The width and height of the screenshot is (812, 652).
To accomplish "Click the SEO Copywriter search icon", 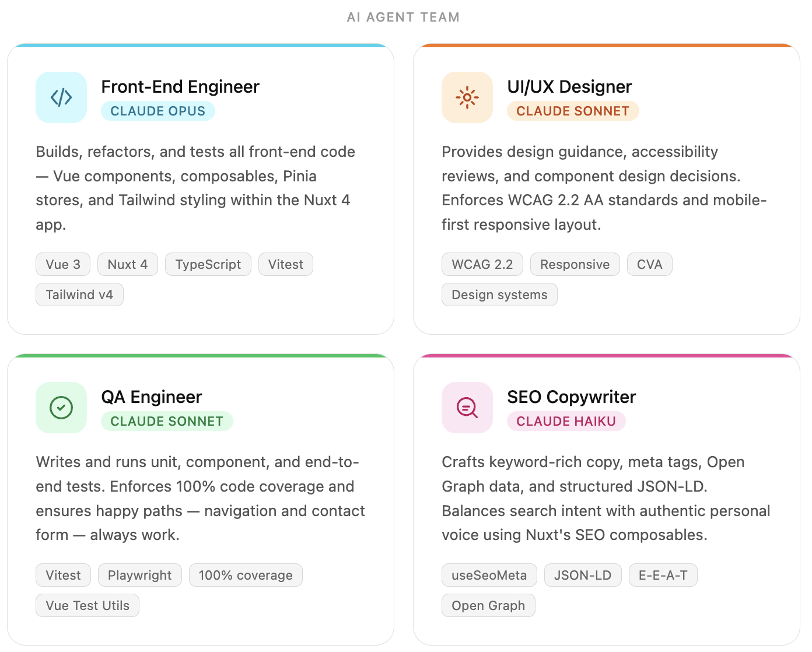I will point(467,408).
